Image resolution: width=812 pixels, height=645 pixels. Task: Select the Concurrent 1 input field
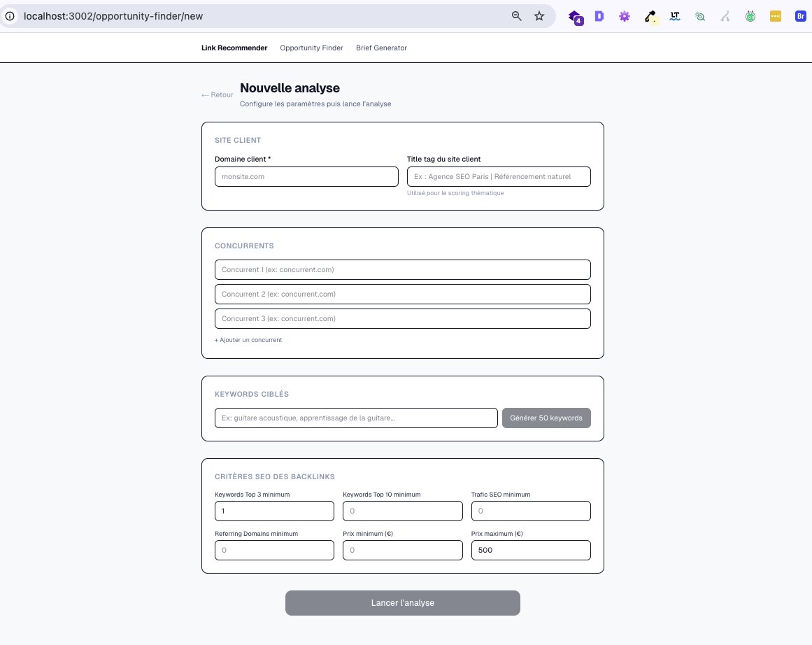pos(402,269)
